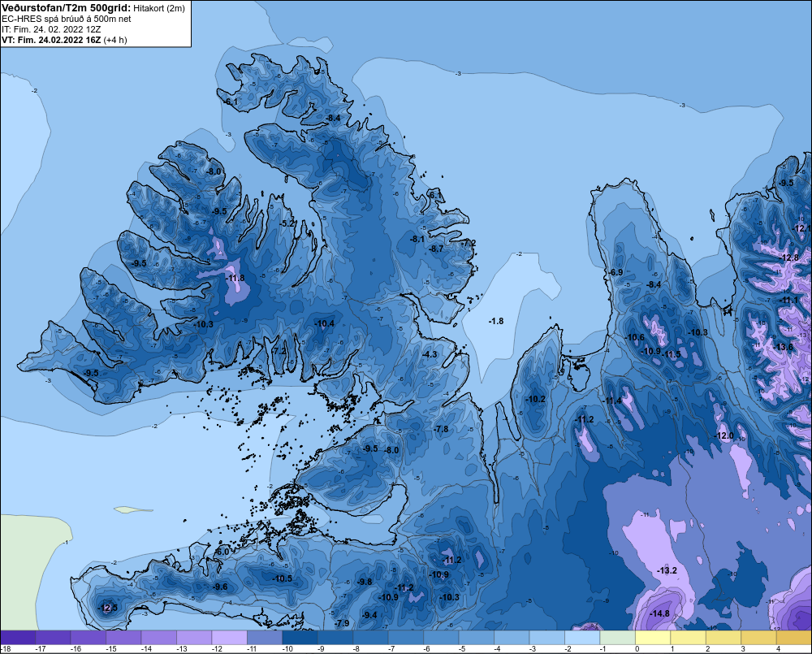
Task: Click the -11.8 temperature value on the map
Action: [235, 279]
